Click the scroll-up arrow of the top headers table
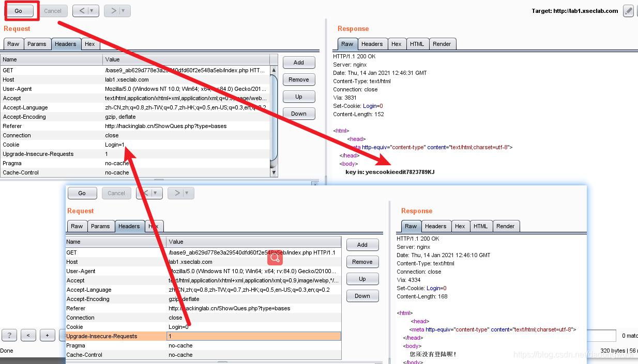The height and width of the screenshot is (364, 638). [274, 70]
